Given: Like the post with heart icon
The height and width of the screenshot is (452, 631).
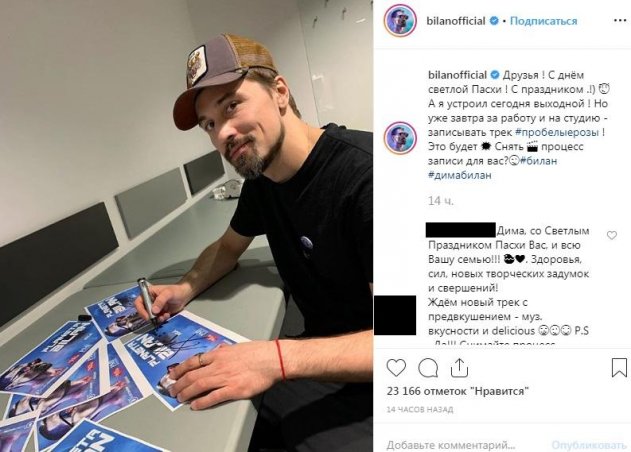Looking at the screenshot, I should [x=396, y=368].
